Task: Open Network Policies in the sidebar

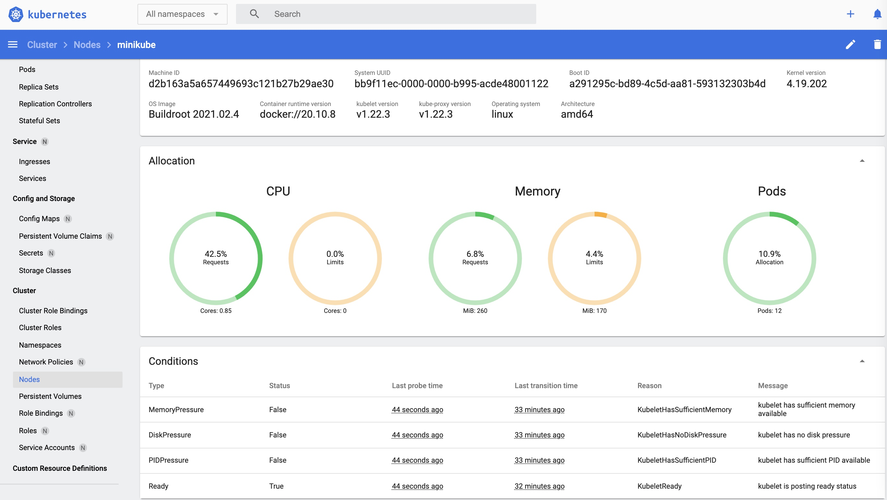Action: pos(46,363)
